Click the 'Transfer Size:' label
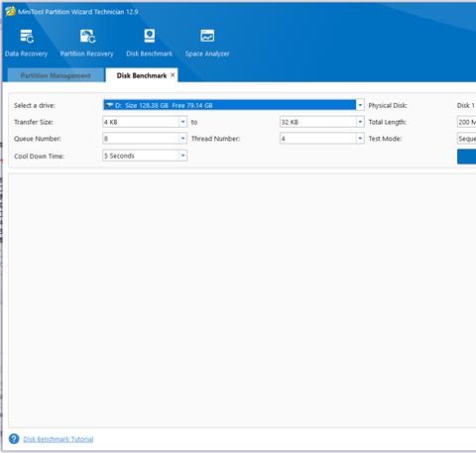Viewport: 476px width, 453px height. coord(34,122)
